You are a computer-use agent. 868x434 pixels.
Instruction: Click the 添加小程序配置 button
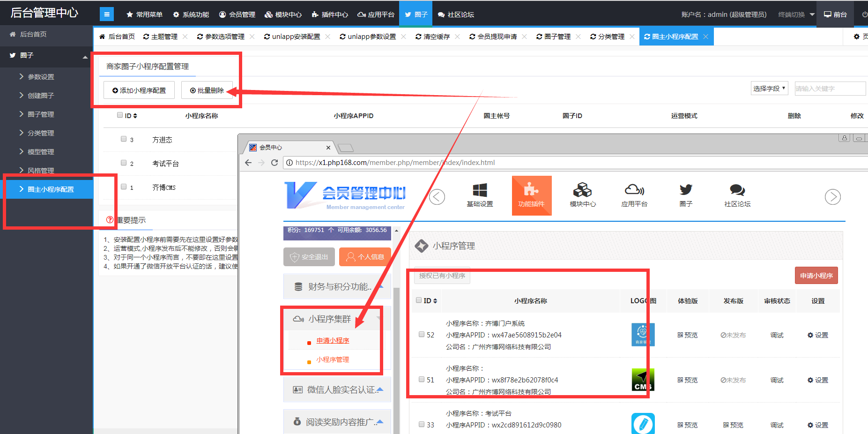[139, 90]
